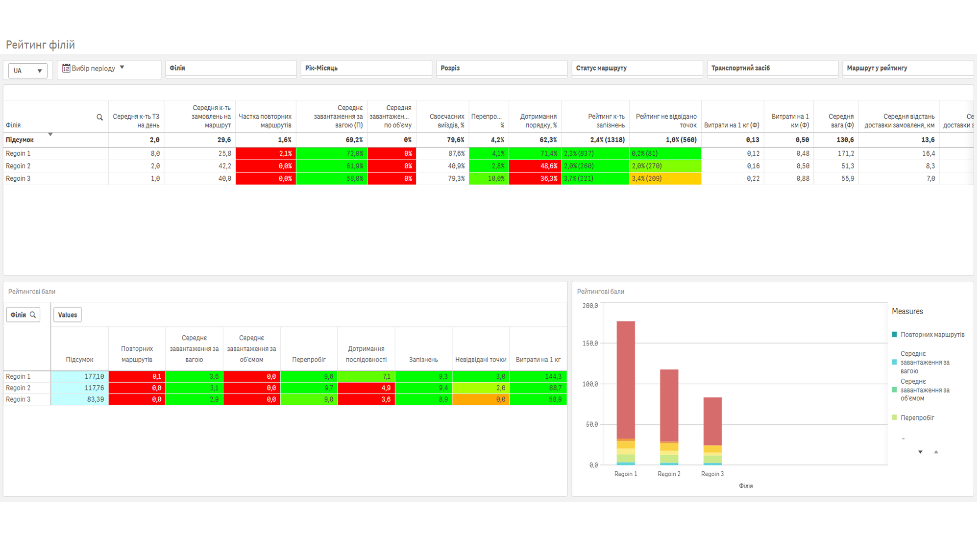The image size is (980, 539).
Task: Open the Статус маршруту filter
Action: (637, 69)
